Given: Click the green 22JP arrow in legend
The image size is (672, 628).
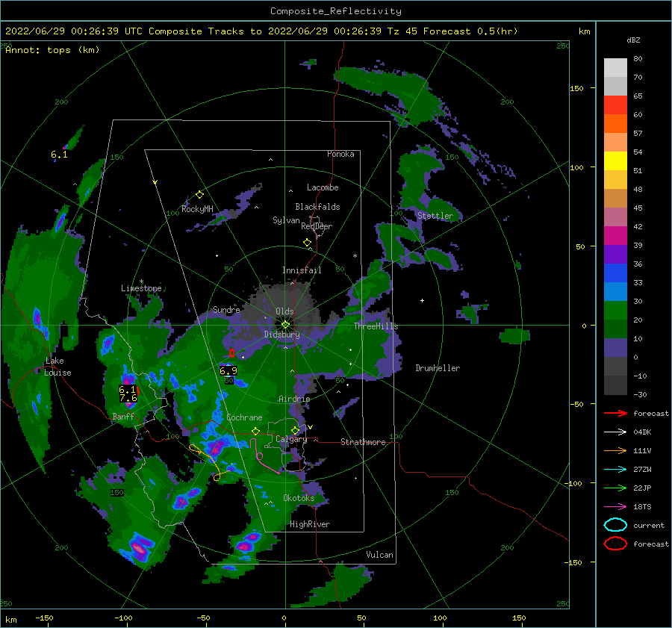Looking at the screenshot, I should [x=615, y=488].
